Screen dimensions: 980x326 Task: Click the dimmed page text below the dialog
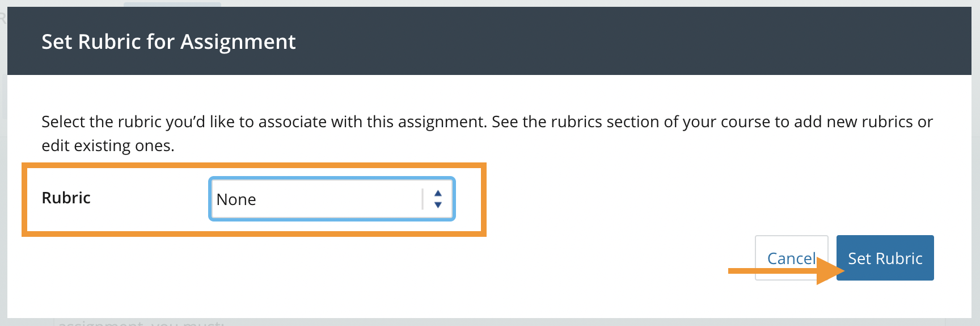pyautogui.click(x=142, y=323)
